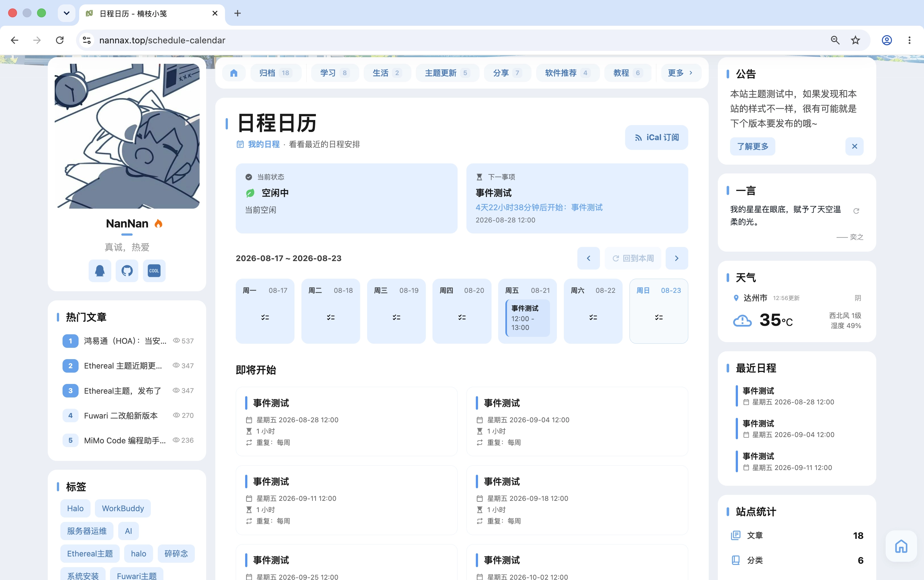This screenshot has height=580, width=924.
Task: Select the Ethereal主题 tag
Action: 90,554
